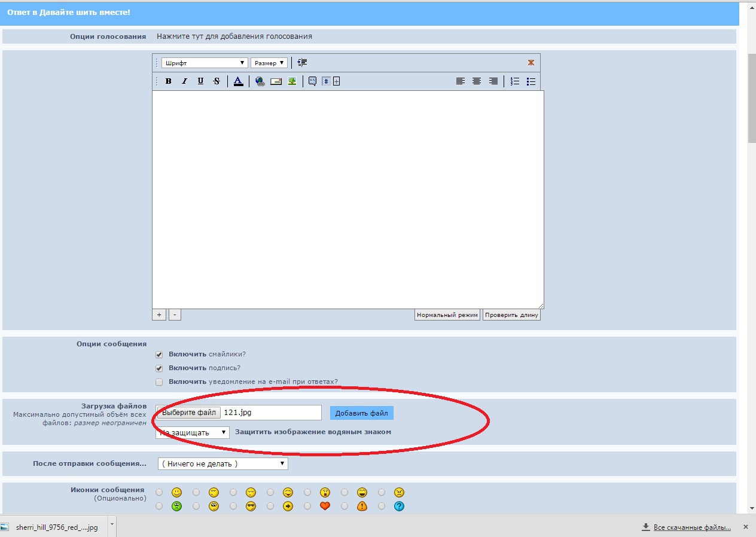
Task: Insert an image with the picture icon
Action: 292,81
